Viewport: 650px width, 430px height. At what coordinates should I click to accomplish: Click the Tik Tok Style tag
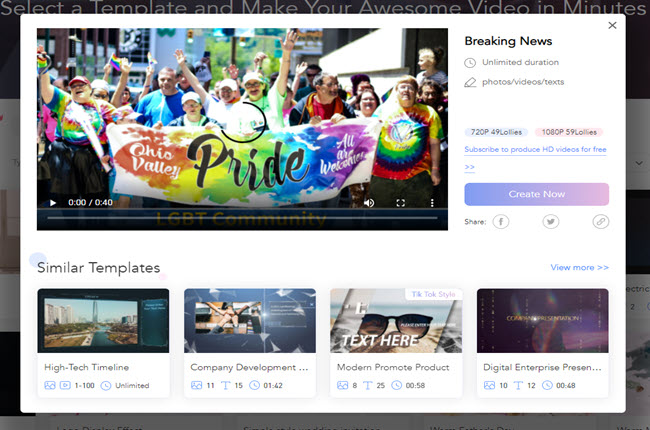pos(434,295)
